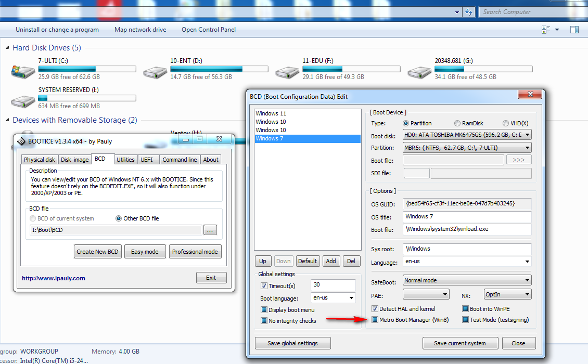The width and height of the screenshot is (588, 364).
Task: Click Del boot entry button
Action: (351, 261)
